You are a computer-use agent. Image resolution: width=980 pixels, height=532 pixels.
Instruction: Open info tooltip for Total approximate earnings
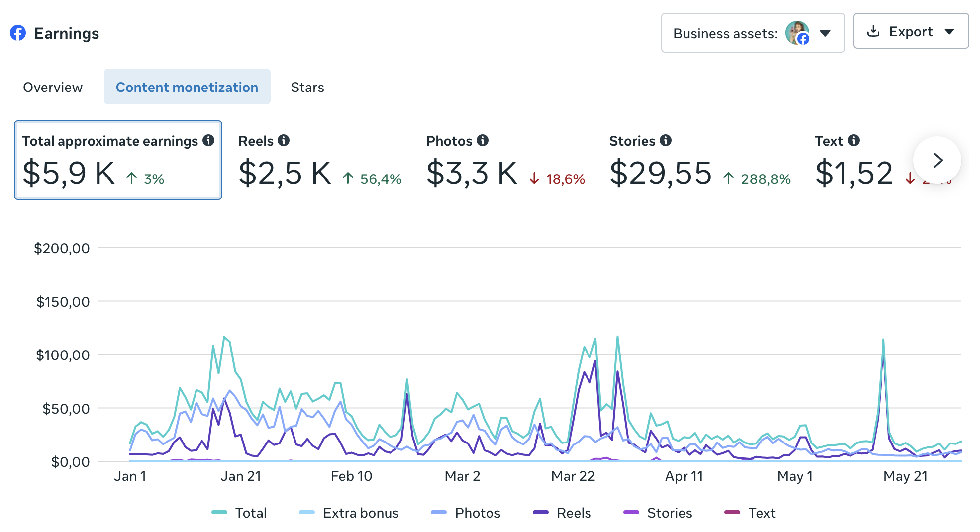click(208, 141)
